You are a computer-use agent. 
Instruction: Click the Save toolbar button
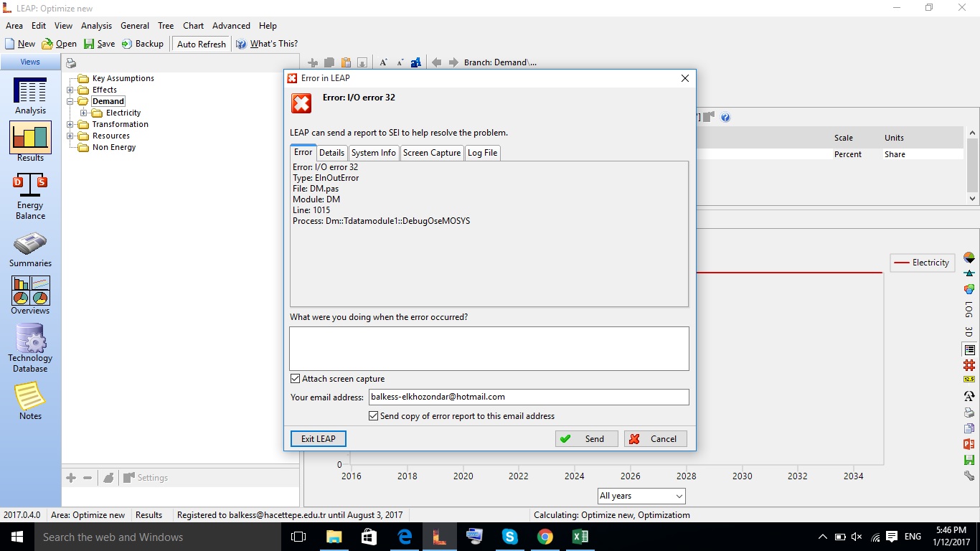coord(99,44)
